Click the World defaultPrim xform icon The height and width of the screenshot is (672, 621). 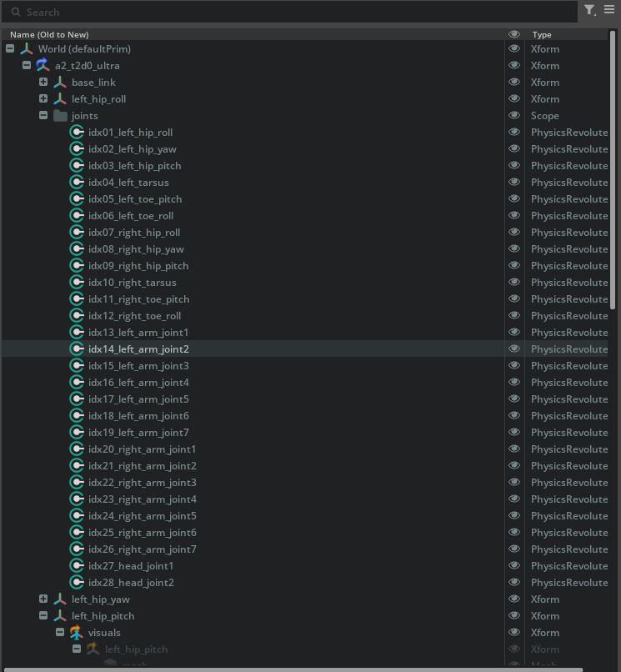click(27, 49)
